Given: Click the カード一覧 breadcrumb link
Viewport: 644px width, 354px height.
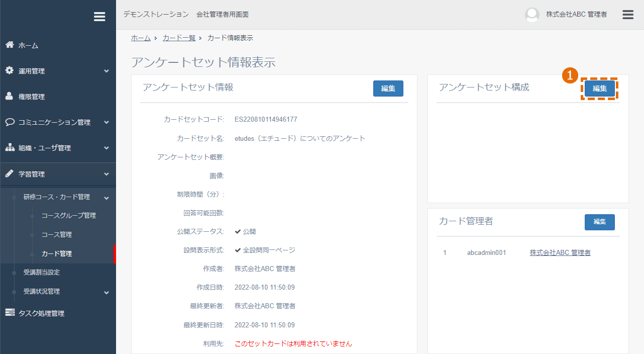Looking at the screenshot, I should [x=179, y=38].
